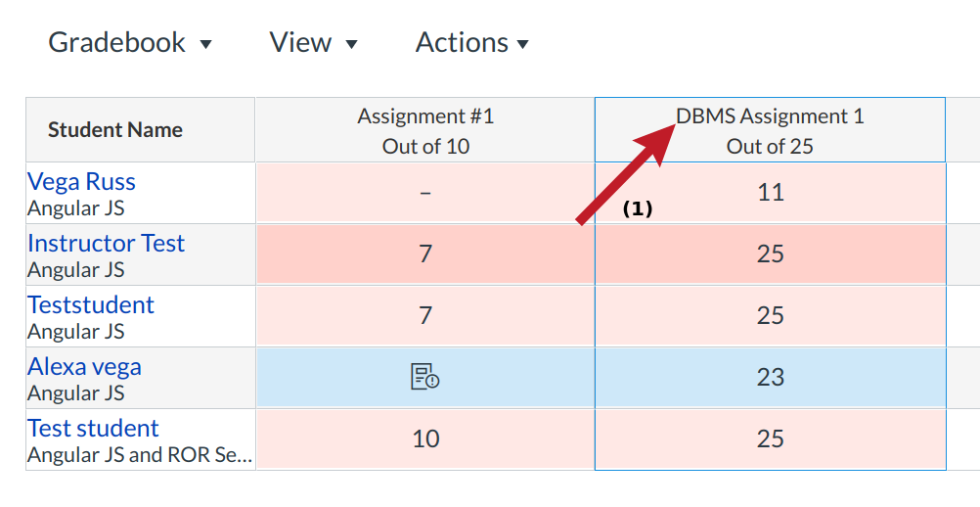Click Teststudent's DBMS Assignment 1 grade cell
This screenshot has width=980, height=507.
(770, 315)
